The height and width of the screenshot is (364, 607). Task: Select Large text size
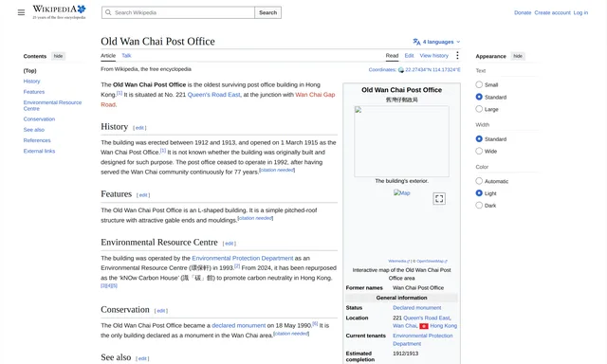click(x=479, y=109)
